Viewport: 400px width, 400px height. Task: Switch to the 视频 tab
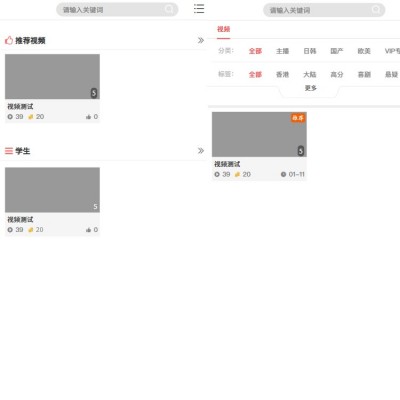pyautogui.click(x=223, y=29)
